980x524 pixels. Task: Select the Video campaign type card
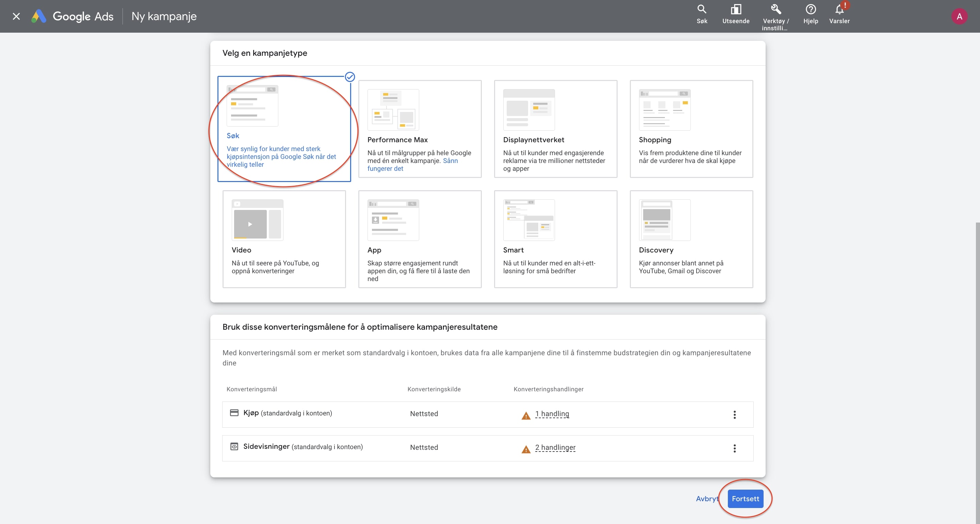pyautogui.click(x=284, y=239)
